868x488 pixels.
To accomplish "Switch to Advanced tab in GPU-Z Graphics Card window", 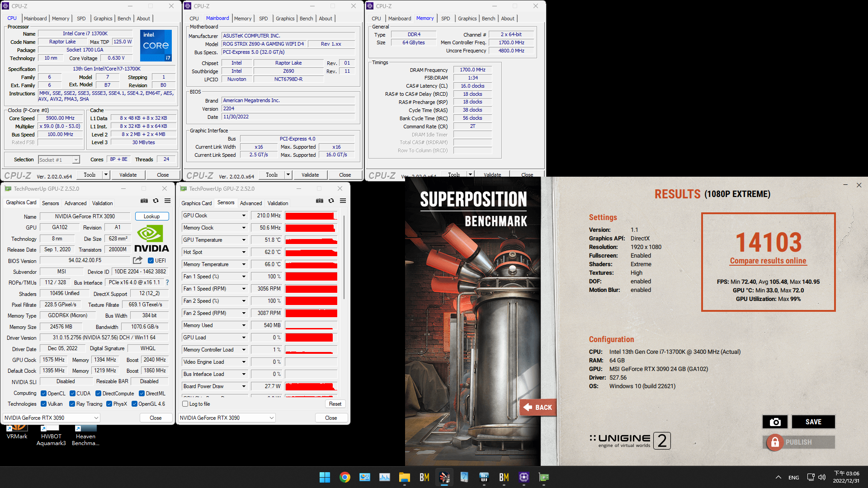I will pos(75,203).
